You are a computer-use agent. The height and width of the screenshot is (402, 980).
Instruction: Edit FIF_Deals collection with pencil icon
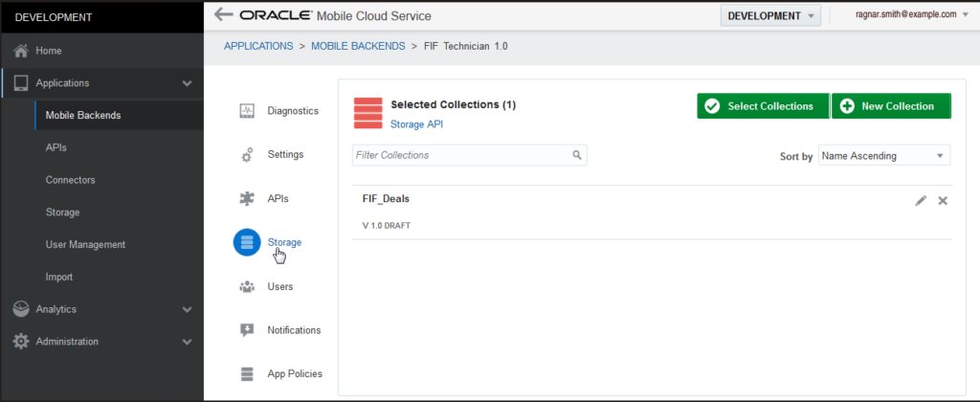921,201
